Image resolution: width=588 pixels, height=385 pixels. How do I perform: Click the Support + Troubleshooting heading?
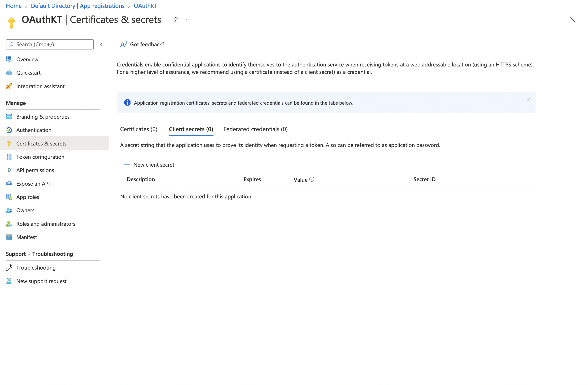[40, 254]
